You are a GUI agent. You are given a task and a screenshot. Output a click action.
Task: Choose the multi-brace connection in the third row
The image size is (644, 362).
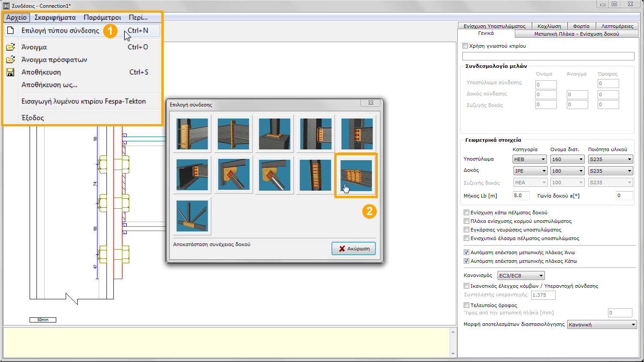pos(192,216)
